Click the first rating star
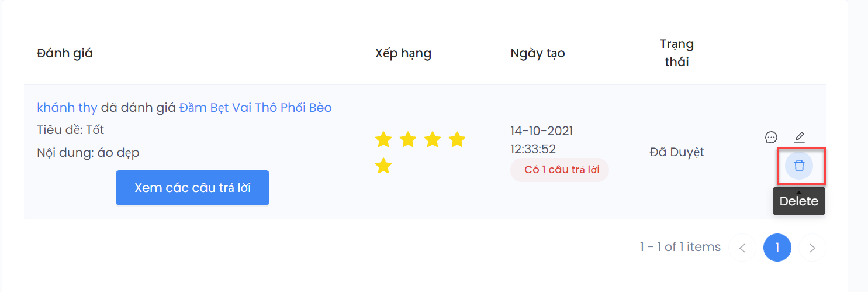 [x=383, y=140]
